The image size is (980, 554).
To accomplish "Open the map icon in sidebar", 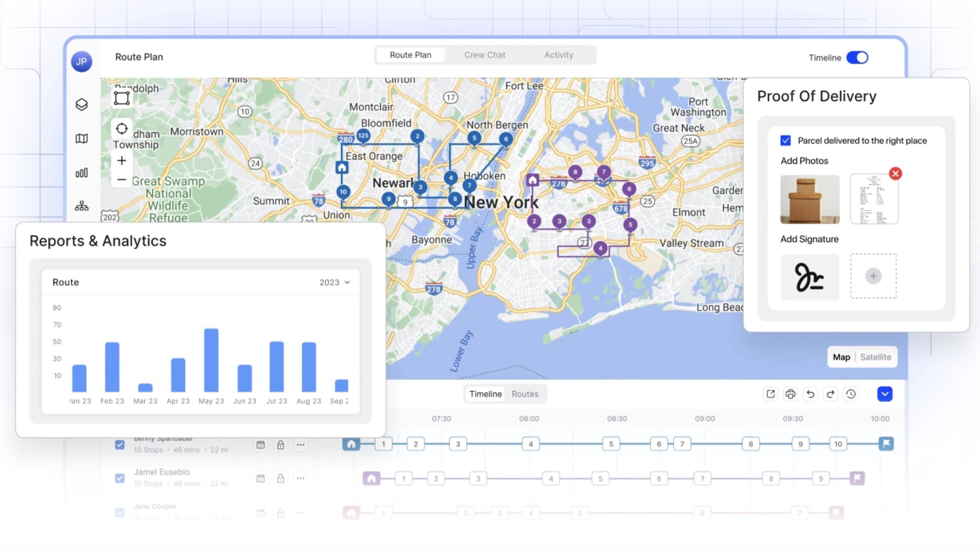I will click(81, 138).
